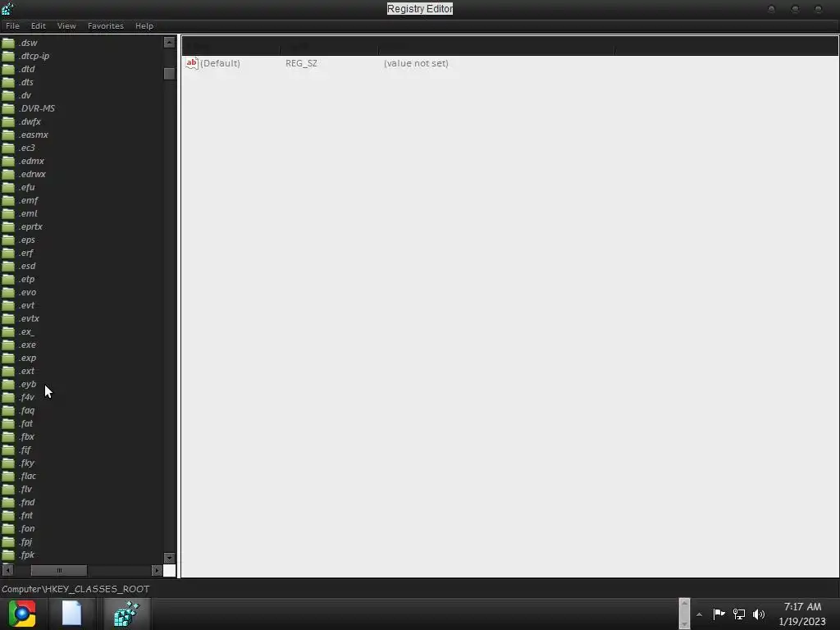Click the tree horizontal scroll right arrow
Image resolution: width=840 pixels, height=630 pixels.
[x=157, y=571]
